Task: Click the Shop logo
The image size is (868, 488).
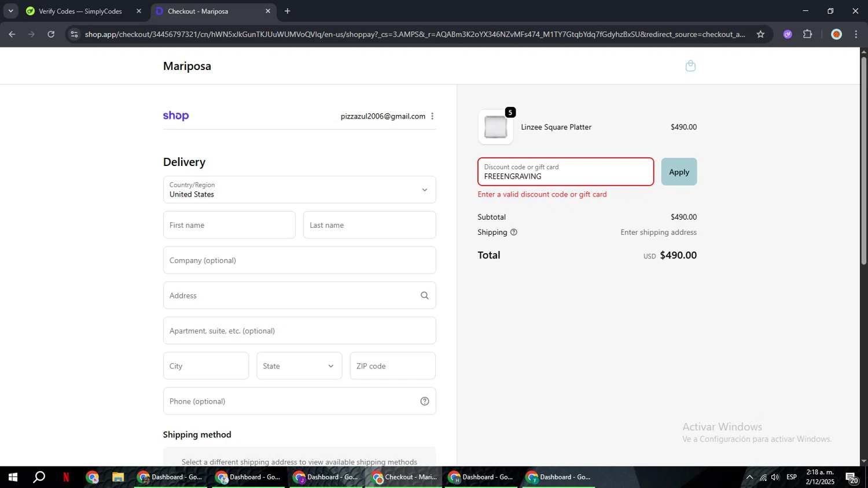Action: tap(176, 116)
